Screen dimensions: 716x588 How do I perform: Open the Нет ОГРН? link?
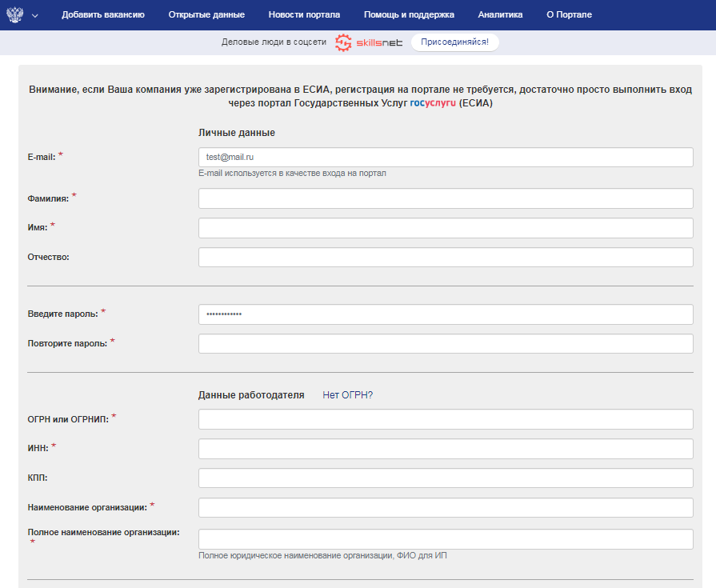pyautogui.click(x=347, y=395)
